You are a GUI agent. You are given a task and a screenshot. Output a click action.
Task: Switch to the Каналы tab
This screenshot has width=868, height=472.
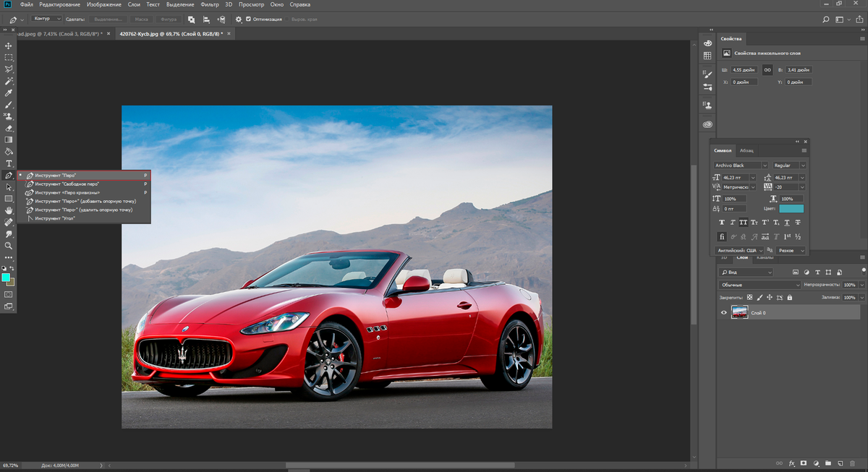[765, 257]
